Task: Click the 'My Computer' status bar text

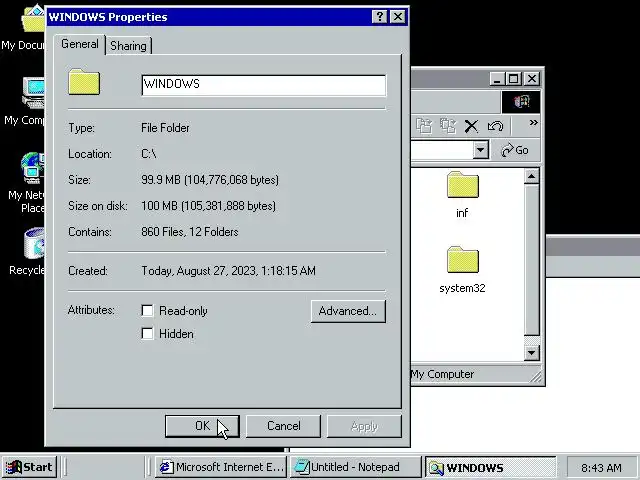Action: point(443,374)
